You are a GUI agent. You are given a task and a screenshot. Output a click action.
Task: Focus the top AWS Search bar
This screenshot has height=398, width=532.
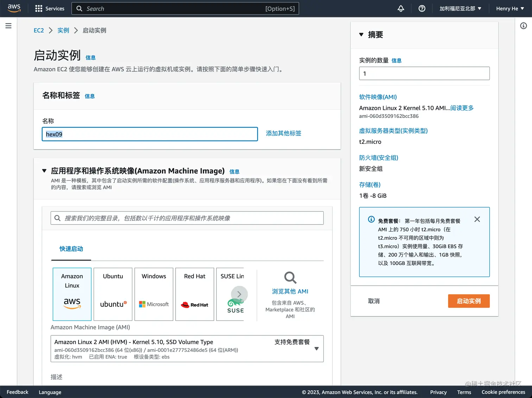click(185, 8)
